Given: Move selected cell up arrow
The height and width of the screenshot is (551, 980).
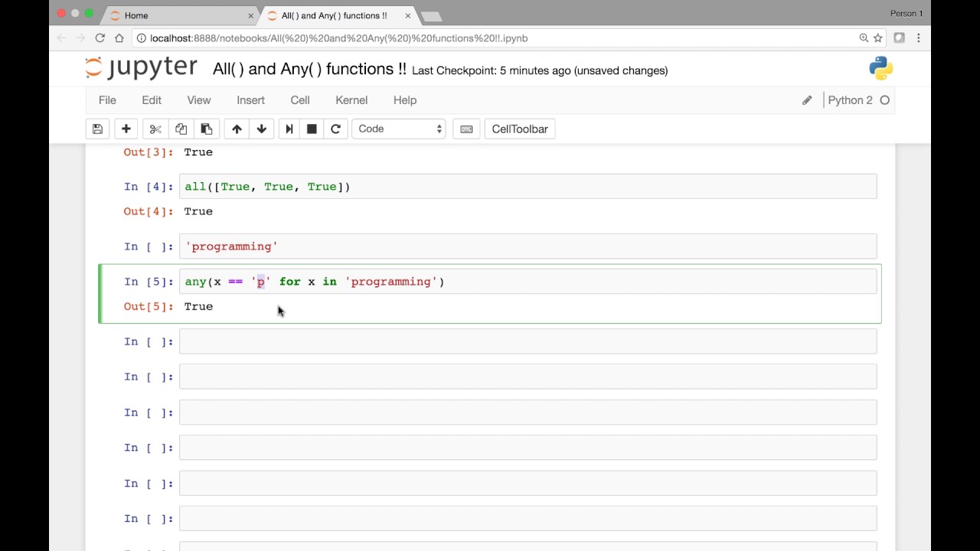Looking at the screenshot, I should (x=237, y=129).
